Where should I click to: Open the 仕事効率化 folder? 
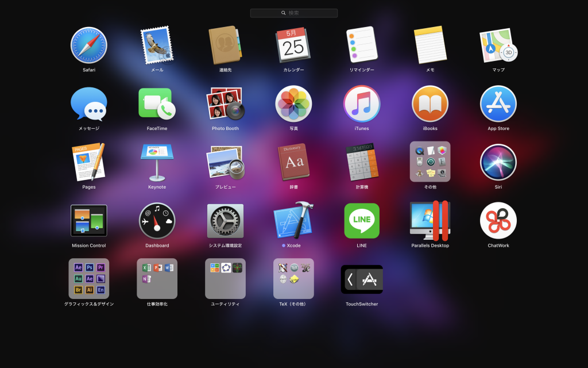[157, 279]
